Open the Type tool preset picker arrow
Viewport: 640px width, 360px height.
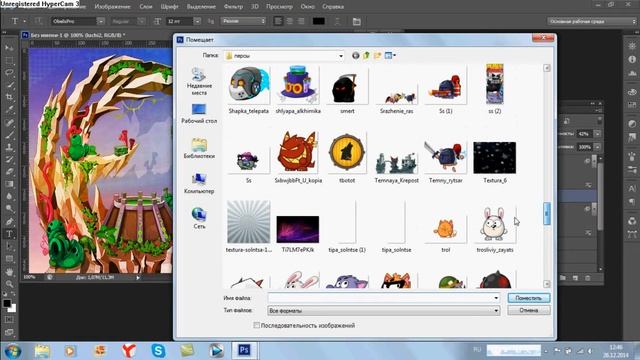[24, 21]
